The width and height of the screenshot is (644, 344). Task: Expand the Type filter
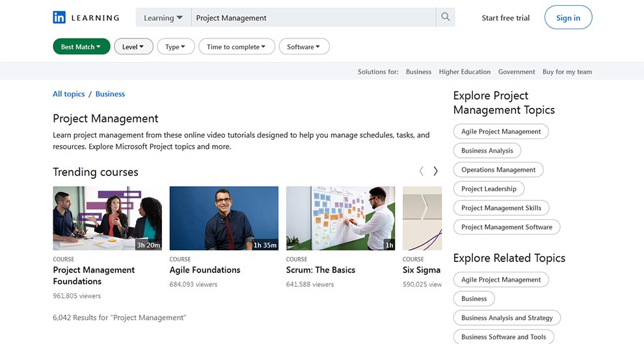tap(176, 47)
